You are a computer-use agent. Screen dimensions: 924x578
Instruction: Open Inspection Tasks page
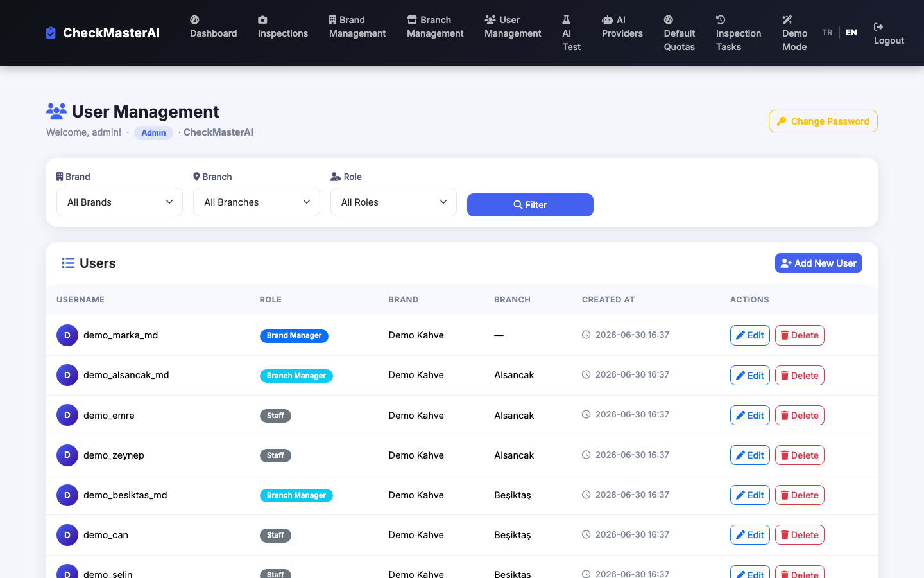(x=739, y=33)
